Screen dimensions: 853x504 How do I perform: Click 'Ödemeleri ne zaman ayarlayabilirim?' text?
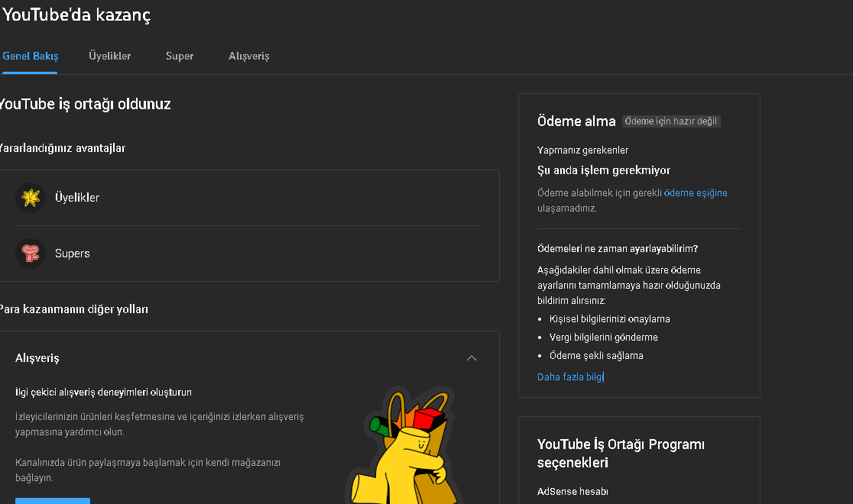pos(618,248)
